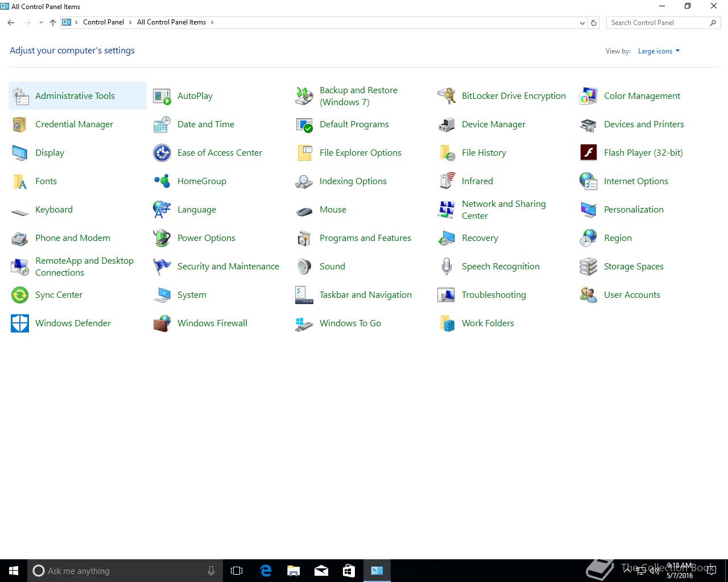The image size is (728, 582).
Task: Open the Windows Defender shield icon
Action: [20, 323]
